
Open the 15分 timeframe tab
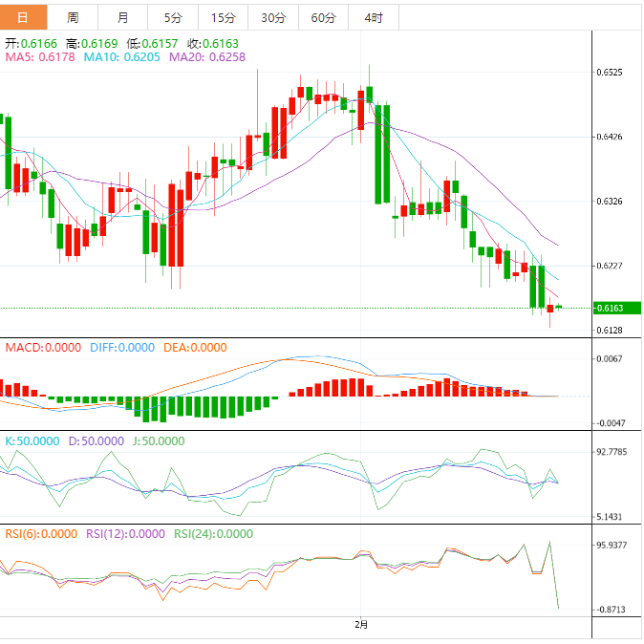tap(223, 17)
